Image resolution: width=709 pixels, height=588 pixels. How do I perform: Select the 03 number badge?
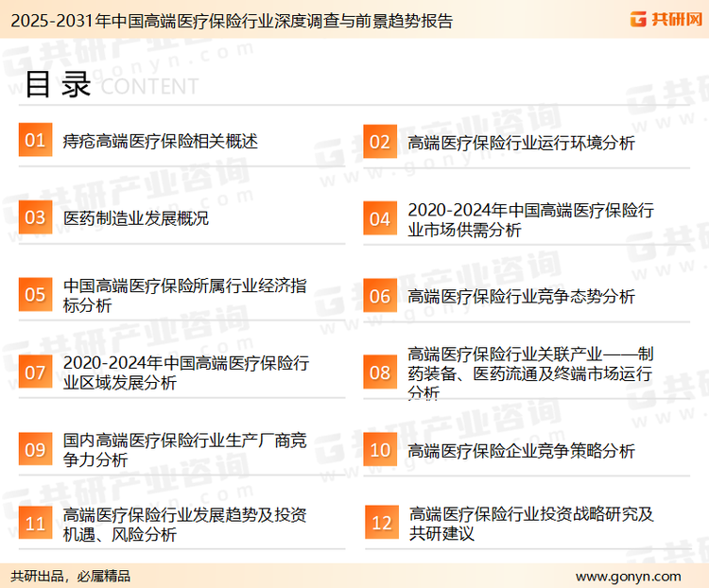point(35,218)
